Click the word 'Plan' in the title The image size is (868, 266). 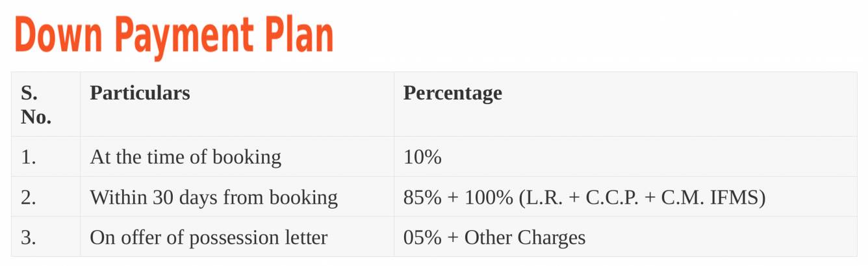click(300, 36)
